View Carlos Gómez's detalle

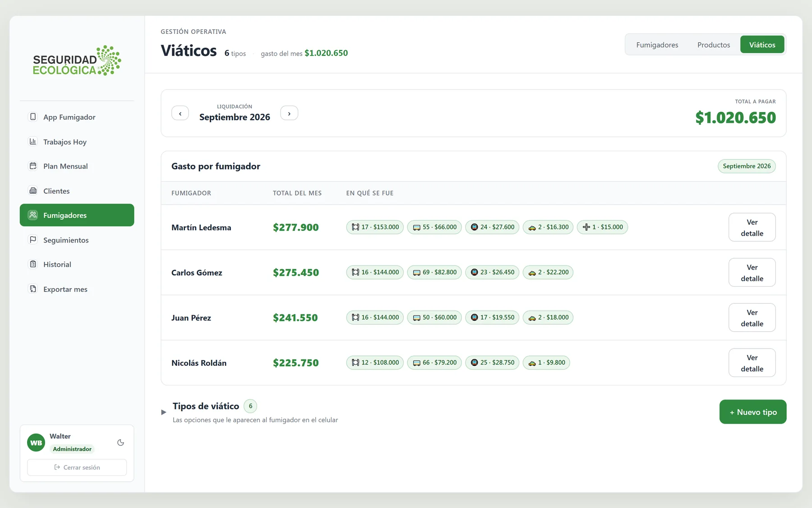pyautogui.click(x=752, y=272)
